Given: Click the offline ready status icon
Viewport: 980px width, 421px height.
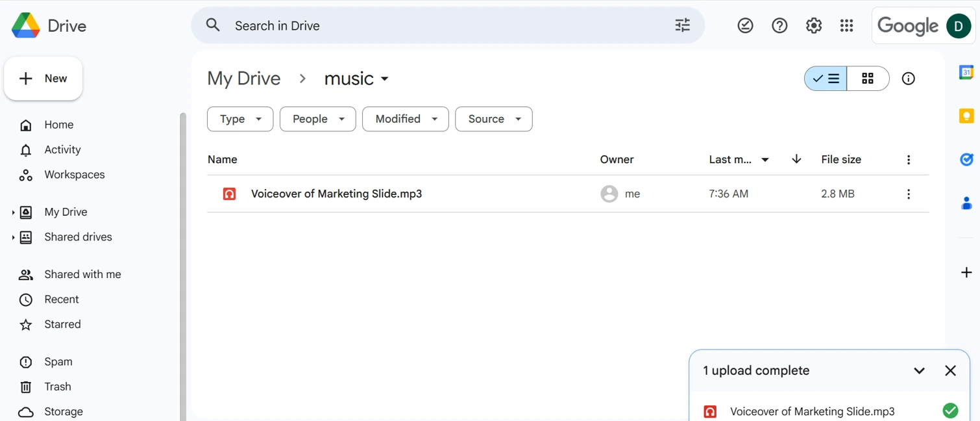Looking at the screenshot, I should (745, 25).
